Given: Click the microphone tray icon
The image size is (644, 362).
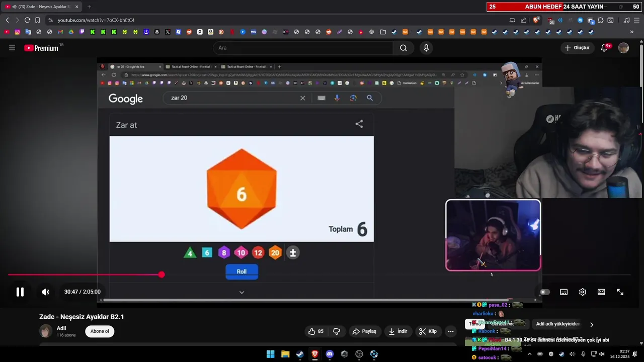Looking at the screenshot, I should (583, 354).
